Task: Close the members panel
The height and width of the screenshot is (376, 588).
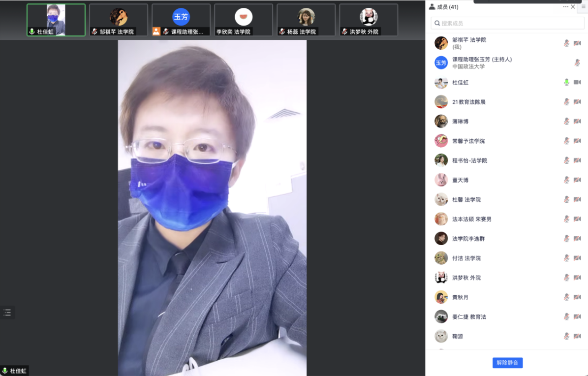Action: pyautogui.click(x=573, y=7)
